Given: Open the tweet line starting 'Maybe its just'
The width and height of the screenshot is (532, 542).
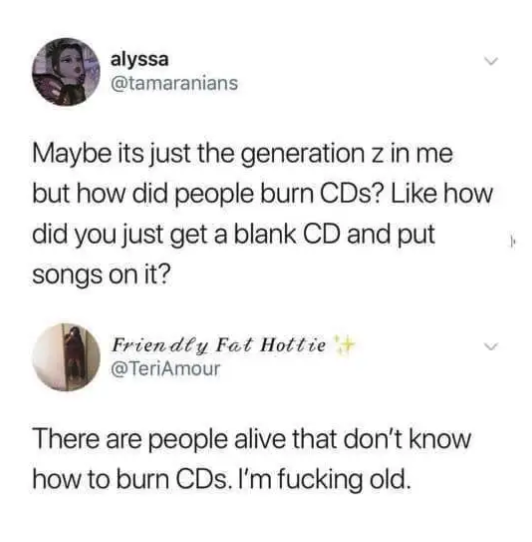Looking at the screenshot, I should (x=242, y=154).
